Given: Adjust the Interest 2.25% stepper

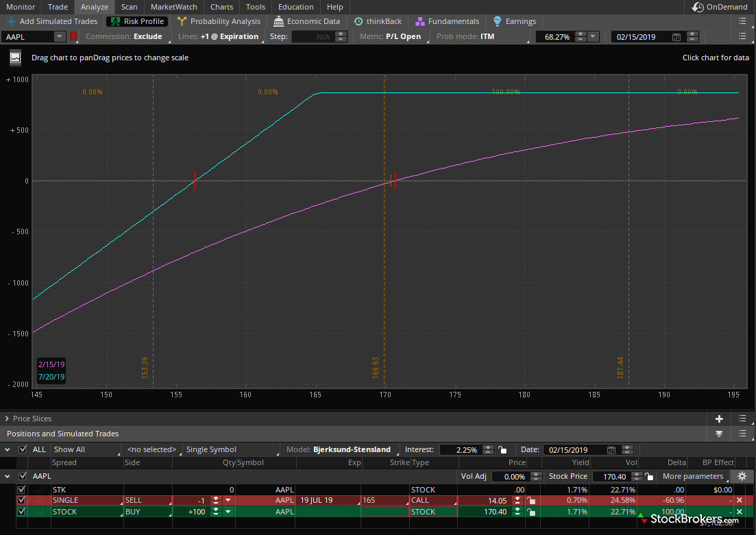Looking at the screenshot, I should (489, 449).
